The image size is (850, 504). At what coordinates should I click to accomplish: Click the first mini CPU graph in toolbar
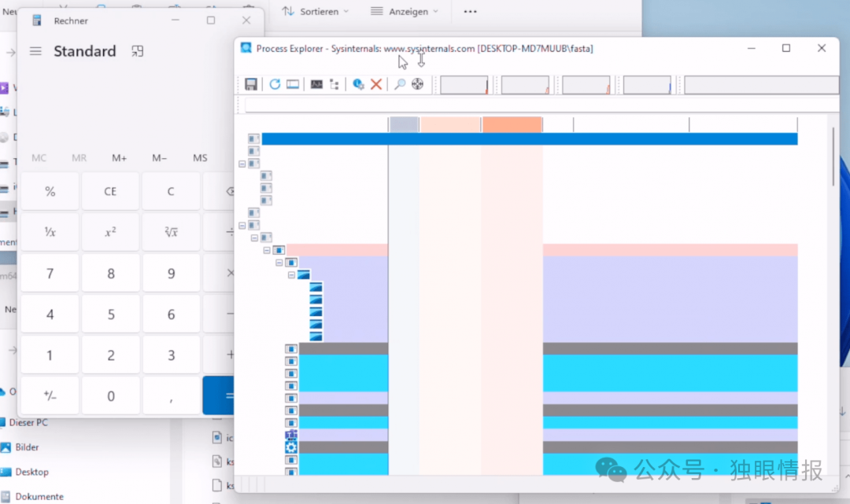[x=464, y=85]
